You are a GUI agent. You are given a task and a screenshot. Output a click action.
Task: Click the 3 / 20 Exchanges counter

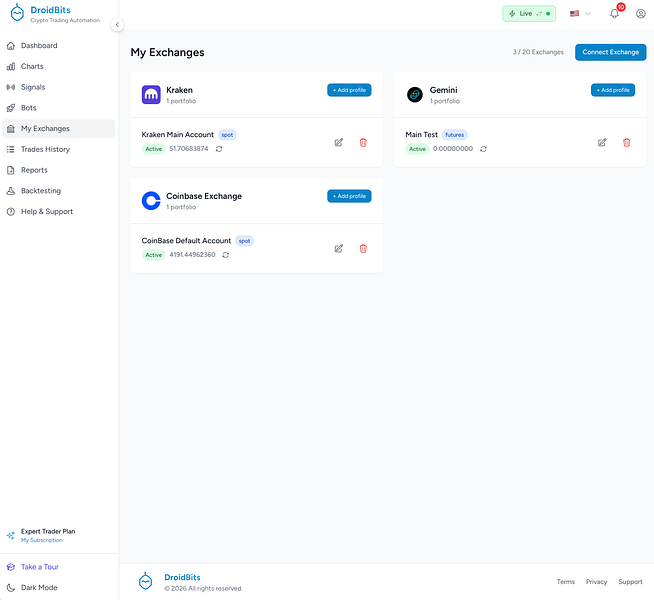[x=538, y=52]
